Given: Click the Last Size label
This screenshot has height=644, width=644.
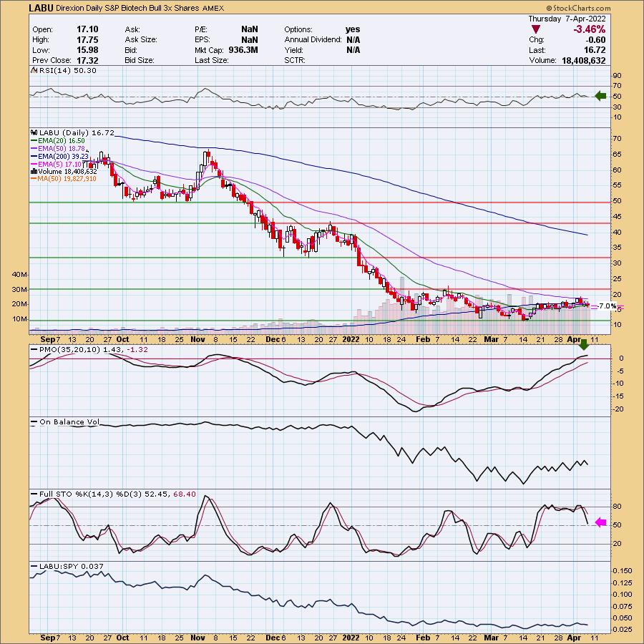Looking at the screenshot, I should point(212,60).
